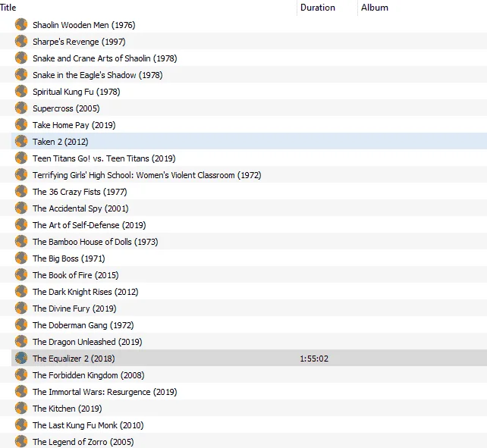487x448 pixels.
Task: Select the Supercross (2005) media icon
Action: click(x=21, y=108)
